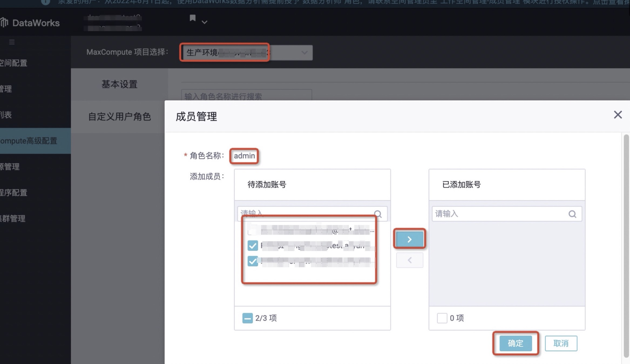Click the dialog's vertical scrollbar
Image resolution: width=630 pixels, height=364 pixels.
pyautogui.click(x=626, y=245)
